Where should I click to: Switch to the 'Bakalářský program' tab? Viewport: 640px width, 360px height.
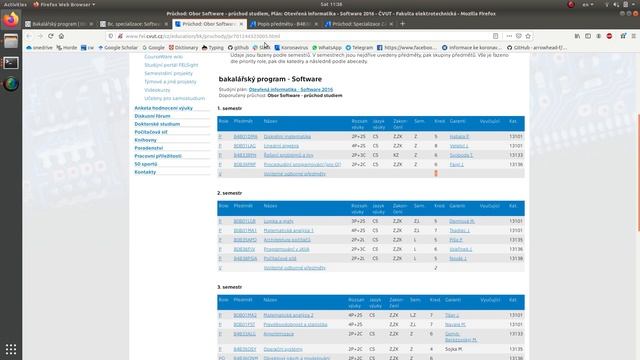point(59,24)
